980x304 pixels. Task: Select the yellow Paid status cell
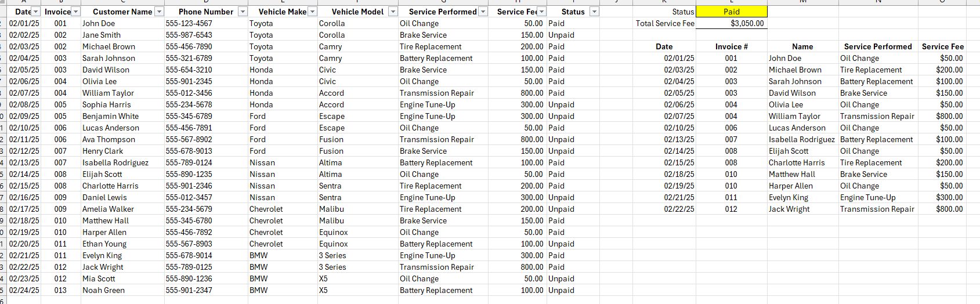(x=731, y=12)
